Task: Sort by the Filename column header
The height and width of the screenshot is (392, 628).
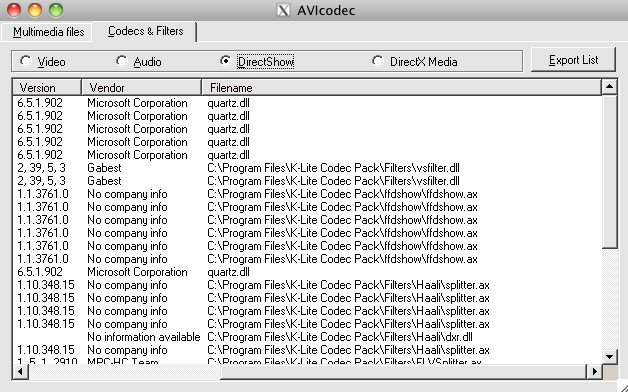Action: (x=401, y=87)
